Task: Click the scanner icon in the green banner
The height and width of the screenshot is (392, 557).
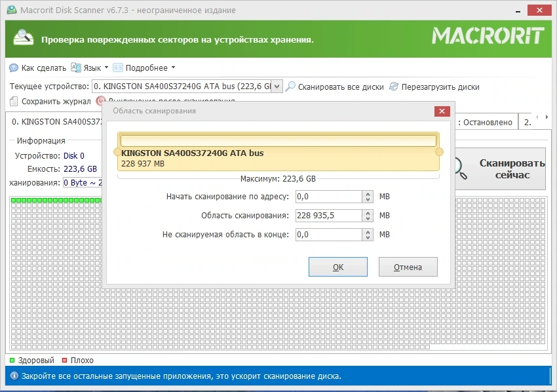Action: pos(23,37)
